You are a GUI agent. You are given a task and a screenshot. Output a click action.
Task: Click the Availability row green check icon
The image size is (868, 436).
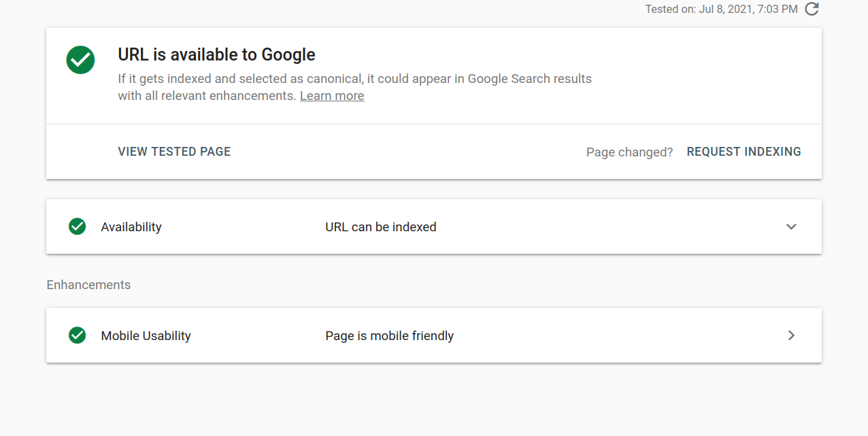coord(78,227)
